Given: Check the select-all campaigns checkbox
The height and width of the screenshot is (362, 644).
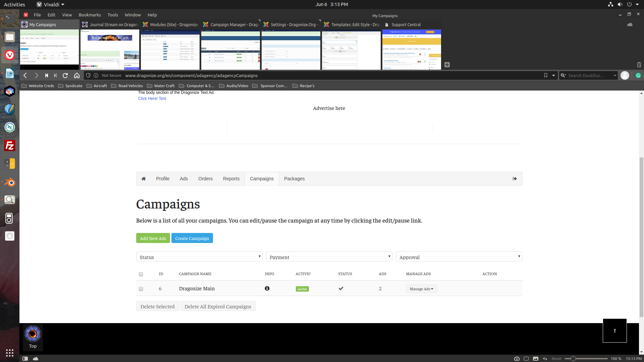Looking at the screenshot, I should 141,274.
